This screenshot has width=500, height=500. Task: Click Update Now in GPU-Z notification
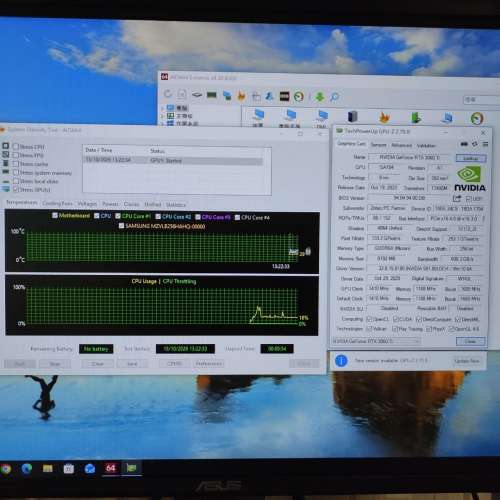coord(466,361)
